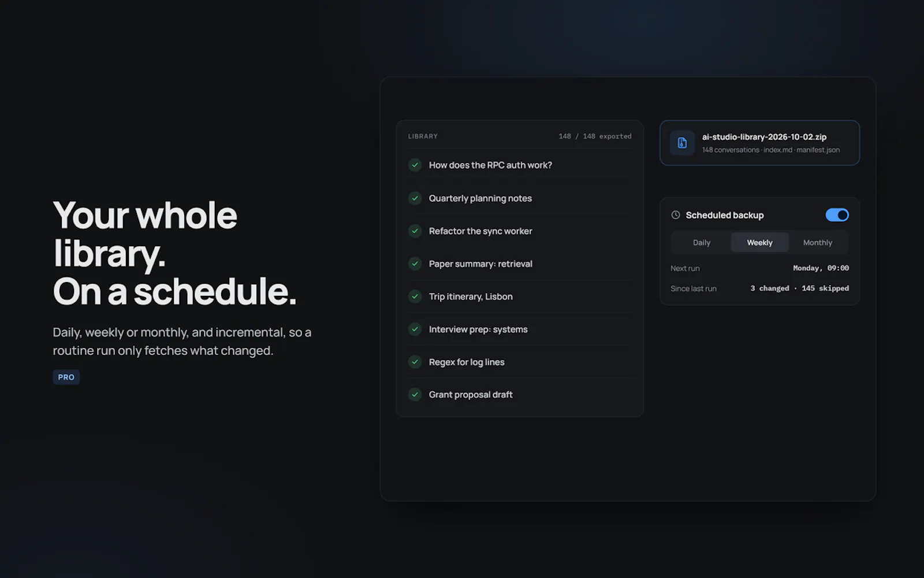Image resolution: width=924 pixels, height=578 pixels.
Task: Open 'Refactor the sync worker' conversation
Action: coord(480,231)
